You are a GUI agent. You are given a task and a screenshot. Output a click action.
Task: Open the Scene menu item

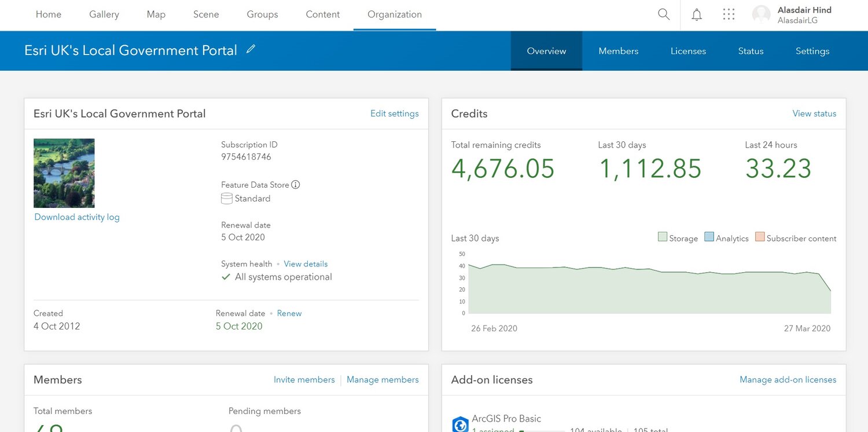[x=206, y=14]
